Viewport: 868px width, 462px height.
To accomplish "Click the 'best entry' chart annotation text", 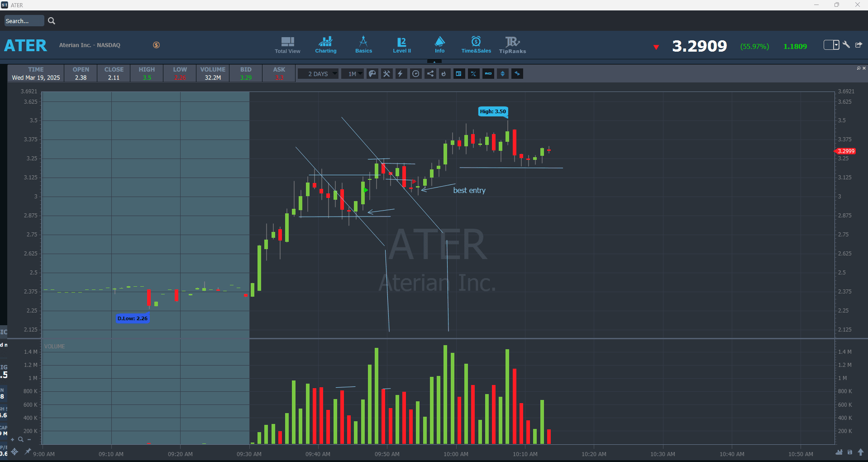I will click(x=469, y=190).
